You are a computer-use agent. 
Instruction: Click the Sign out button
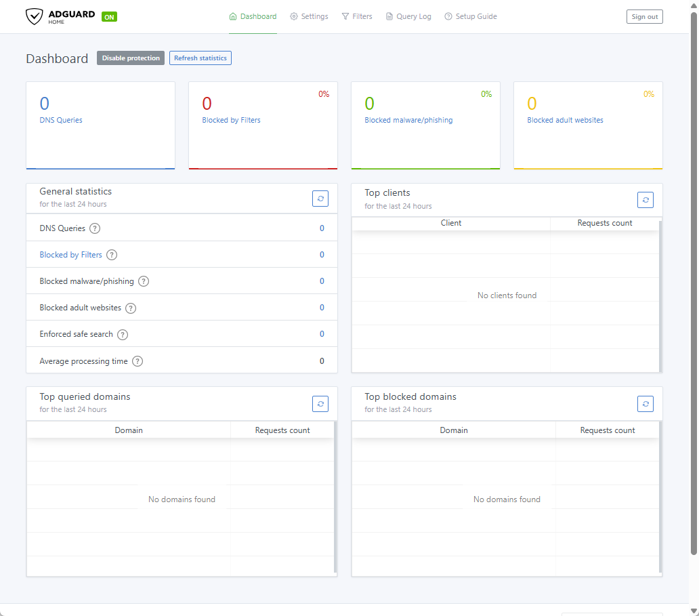644,17
